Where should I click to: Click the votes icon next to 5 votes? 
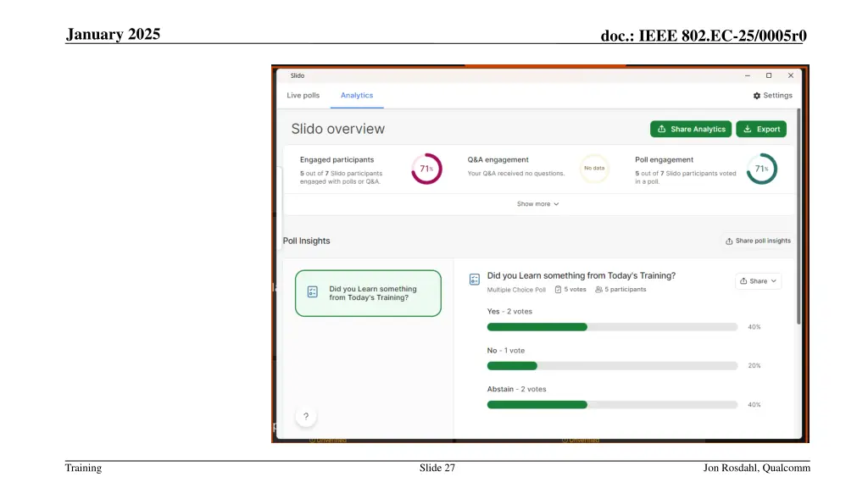tap(558, 290)
